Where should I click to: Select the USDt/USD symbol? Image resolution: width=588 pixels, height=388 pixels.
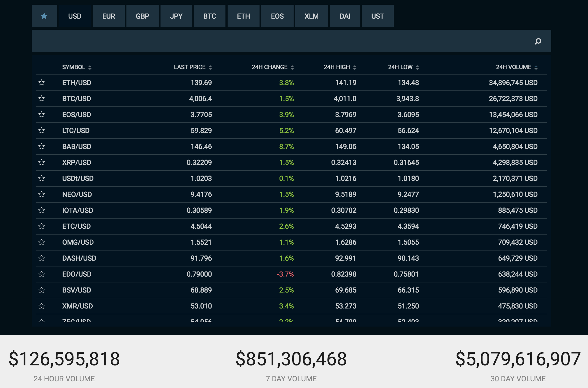tap(78, 178)
